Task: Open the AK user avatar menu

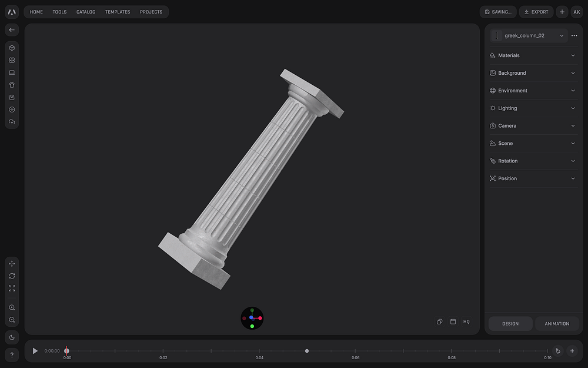Action: tap(577, 12)
